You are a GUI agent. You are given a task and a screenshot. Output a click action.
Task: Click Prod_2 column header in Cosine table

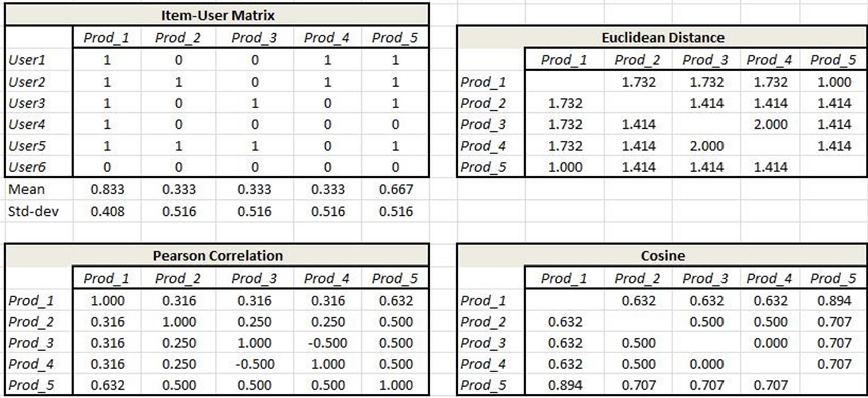[x=637, y=279]
